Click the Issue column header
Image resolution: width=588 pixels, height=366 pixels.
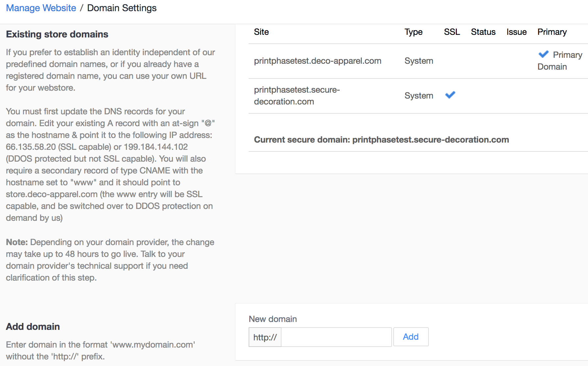pyautogui.click(x=516, y=32)
